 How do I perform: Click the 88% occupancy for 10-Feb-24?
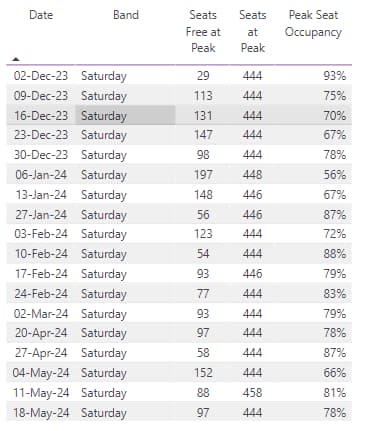(335, 254)
